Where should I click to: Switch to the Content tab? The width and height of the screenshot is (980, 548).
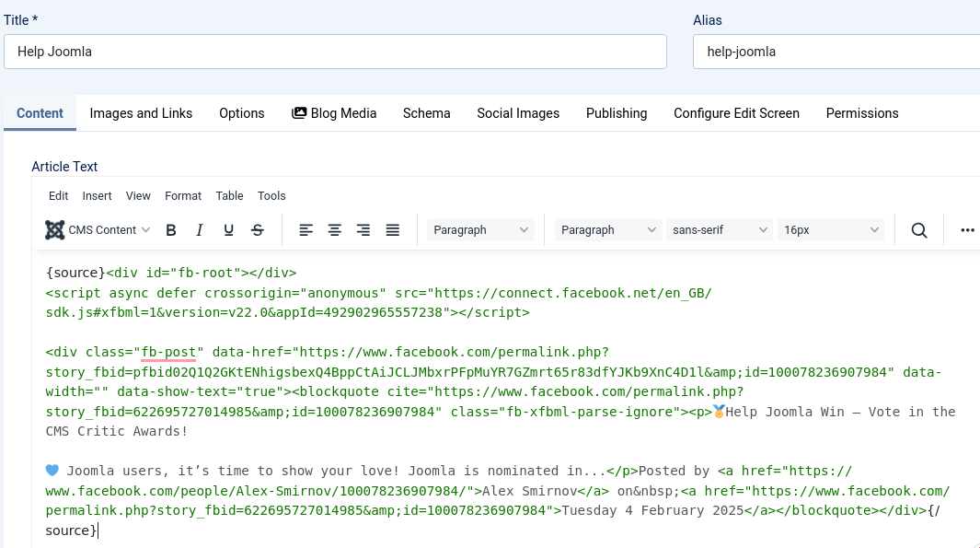pos(40,113)
